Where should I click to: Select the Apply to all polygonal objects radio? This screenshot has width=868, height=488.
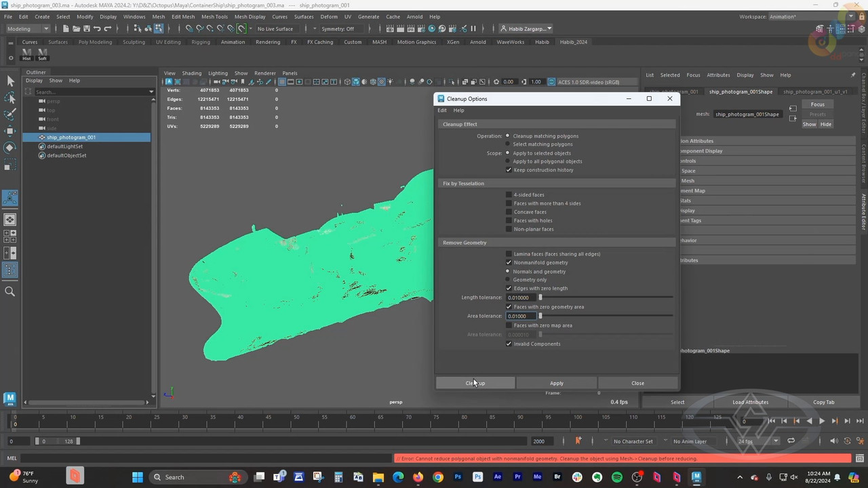pyautogui.click(x=507, y=161)
